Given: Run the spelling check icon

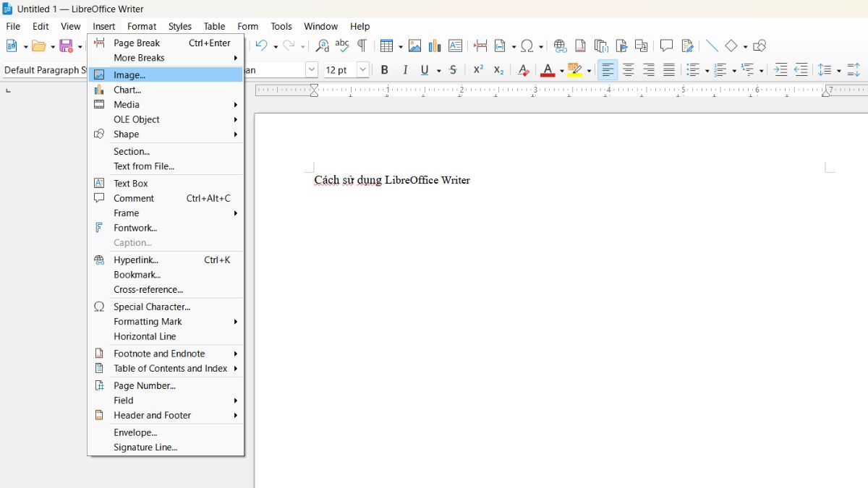Looking at the screenshot, I should click(x=342, y=46).
